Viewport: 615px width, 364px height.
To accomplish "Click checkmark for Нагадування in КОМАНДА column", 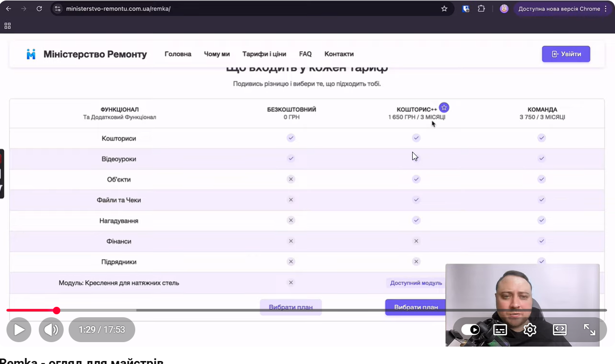I will 542,220.
